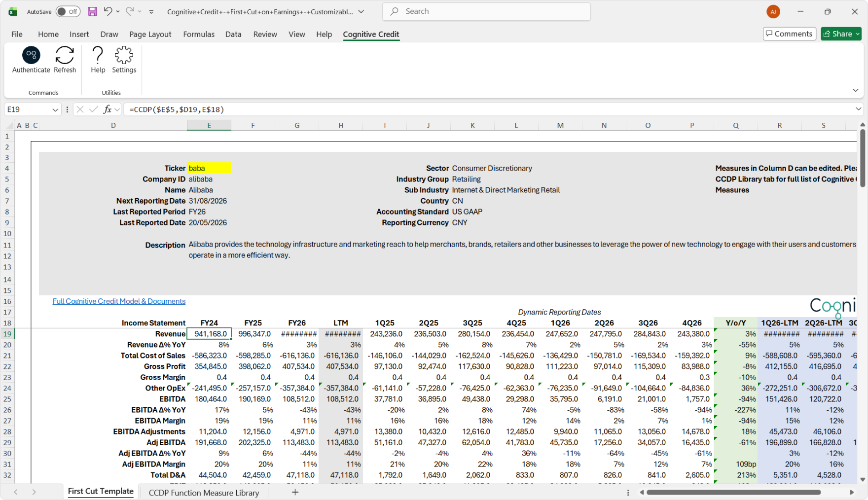Open the function dropdown beside fx
868x500 pixels.
[x=117, y=109]
